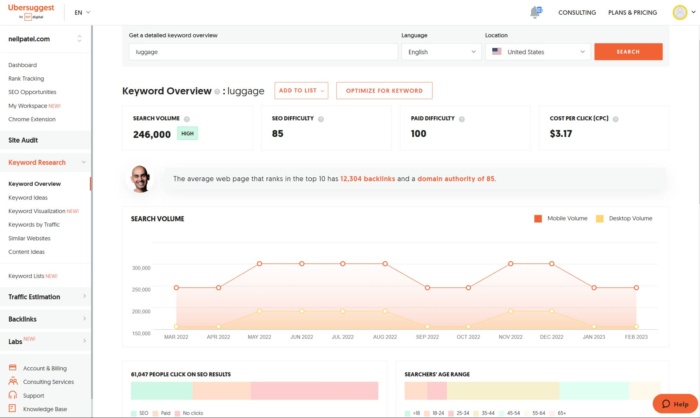This screenshot has width=700, height=418.
Task: Click the Ubersuggest logo
Action: click(31, 12)
